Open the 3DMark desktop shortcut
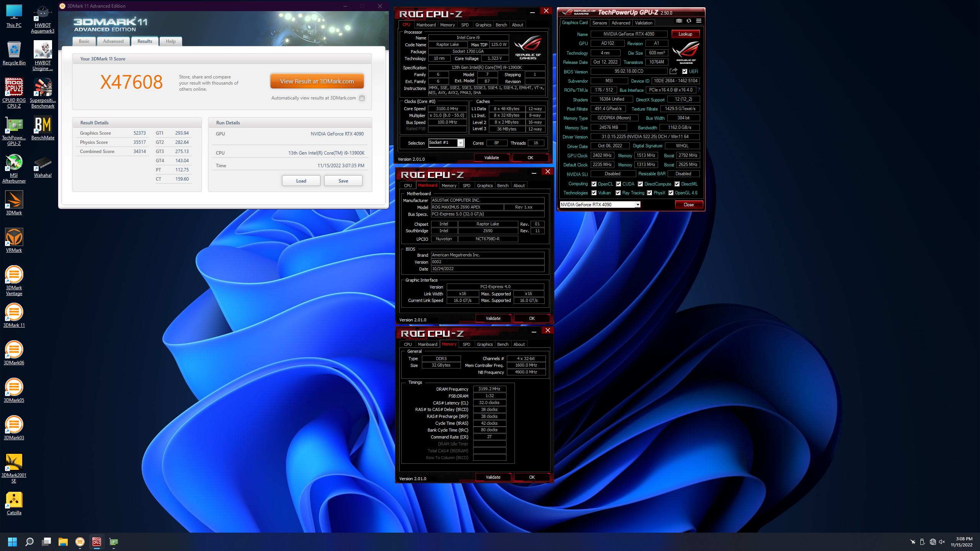 (x=14, y=203)
